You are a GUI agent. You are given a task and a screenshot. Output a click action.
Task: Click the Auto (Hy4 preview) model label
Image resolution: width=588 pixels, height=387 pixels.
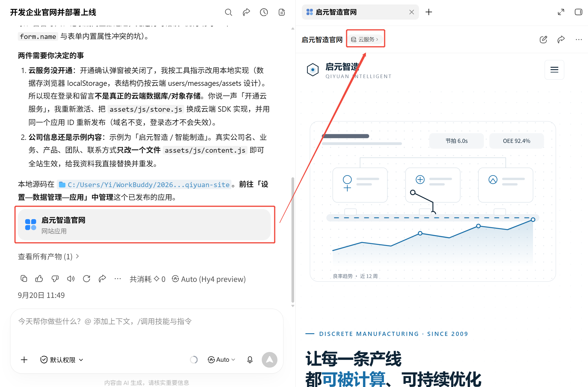[209, 279]
